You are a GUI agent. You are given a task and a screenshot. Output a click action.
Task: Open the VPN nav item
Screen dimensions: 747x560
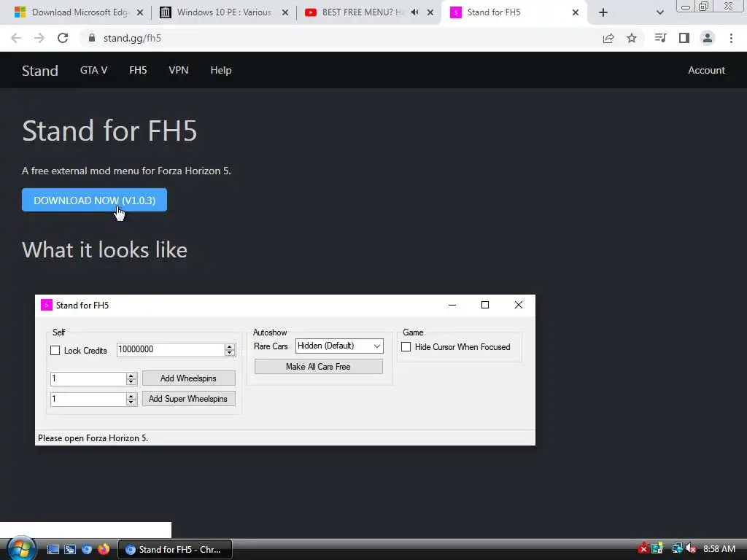(179, 70)
